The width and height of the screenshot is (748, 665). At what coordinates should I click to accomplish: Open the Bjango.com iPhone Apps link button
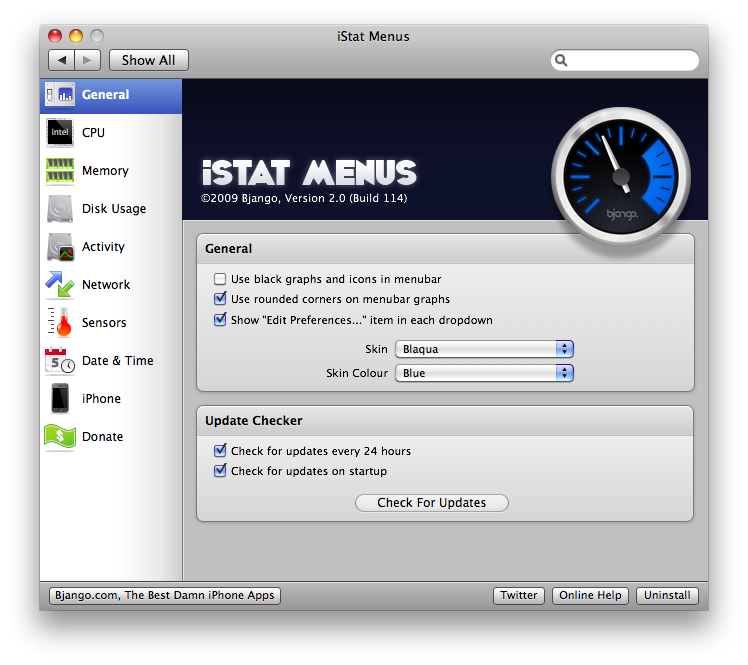tap(165, 595)
